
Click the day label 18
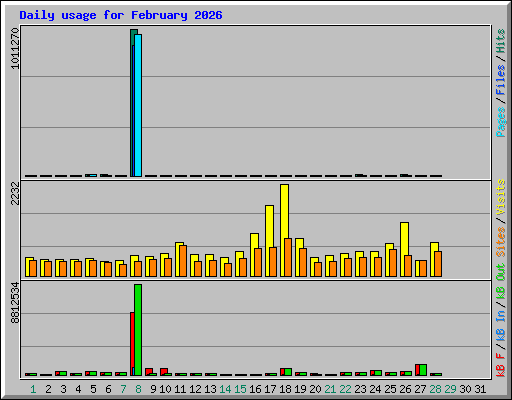pyautogui.click(x=285, y=389)
